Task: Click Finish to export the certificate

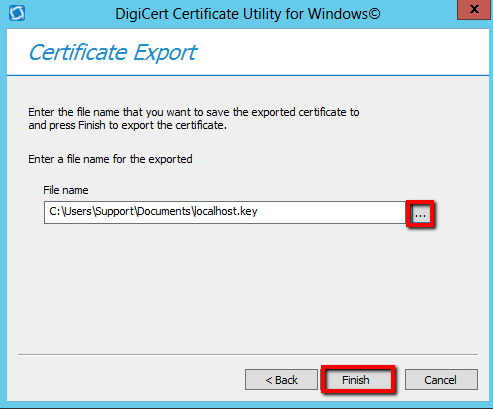Action: 356,380
